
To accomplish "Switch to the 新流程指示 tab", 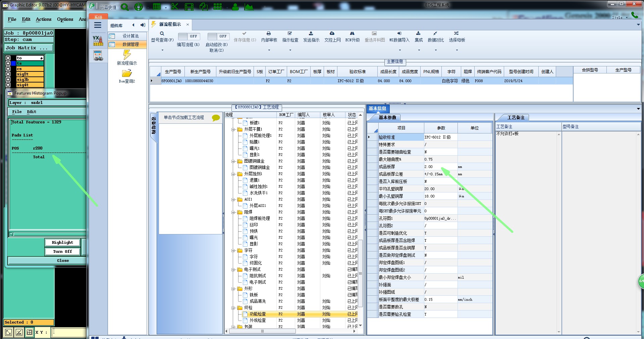I will click(x=170, y=24).
